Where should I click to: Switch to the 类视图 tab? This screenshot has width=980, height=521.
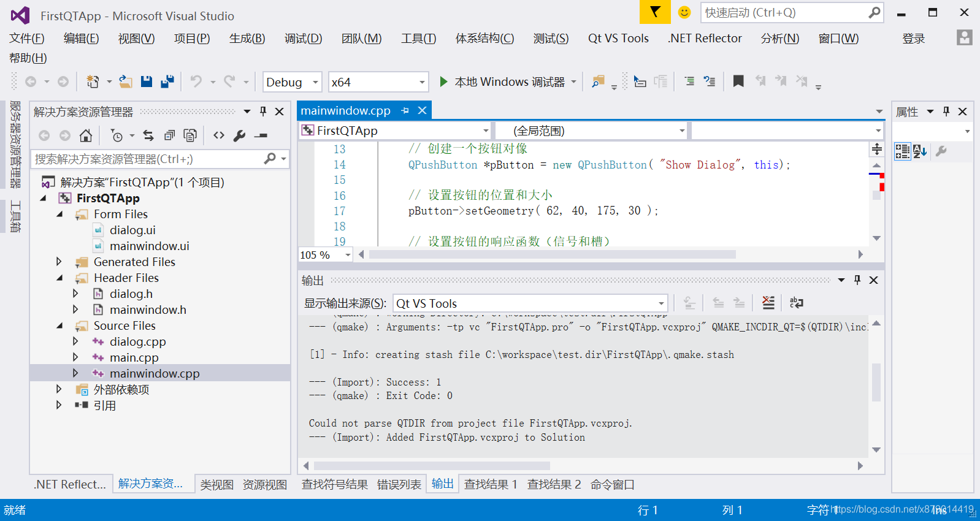pos(217,484)
